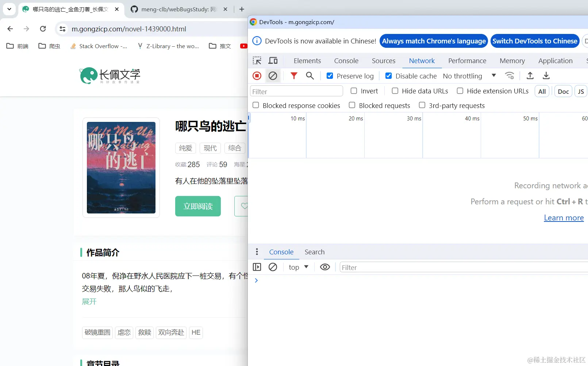Viewport: 588px width, 366px height.
Task: Expand the 推文 bookmarks folder
Action: tap(220, 46)
